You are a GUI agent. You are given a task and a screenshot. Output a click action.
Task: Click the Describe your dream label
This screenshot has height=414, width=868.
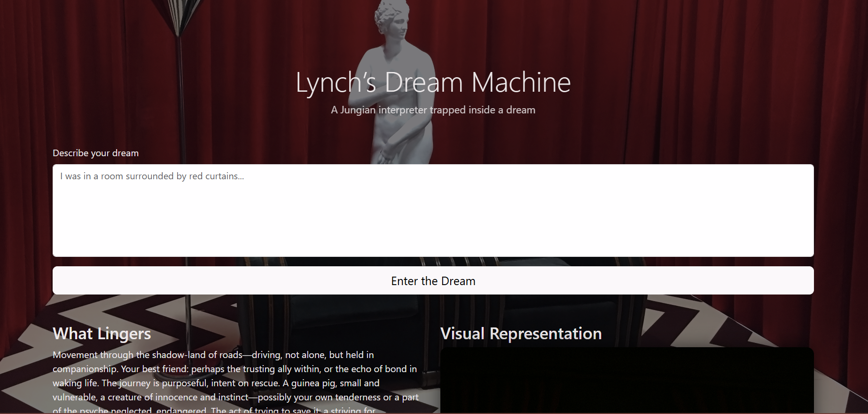(x=95, y=153)
